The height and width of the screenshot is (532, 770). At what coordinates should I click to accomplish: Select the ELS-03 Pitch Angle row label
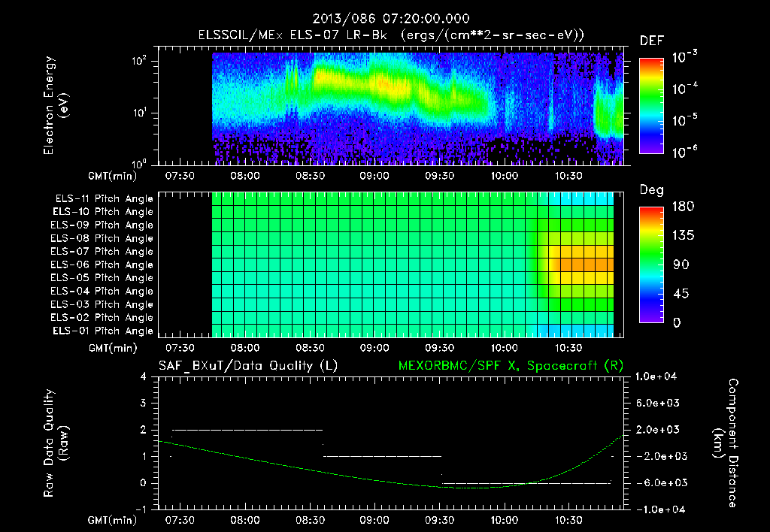click(102, 305)
